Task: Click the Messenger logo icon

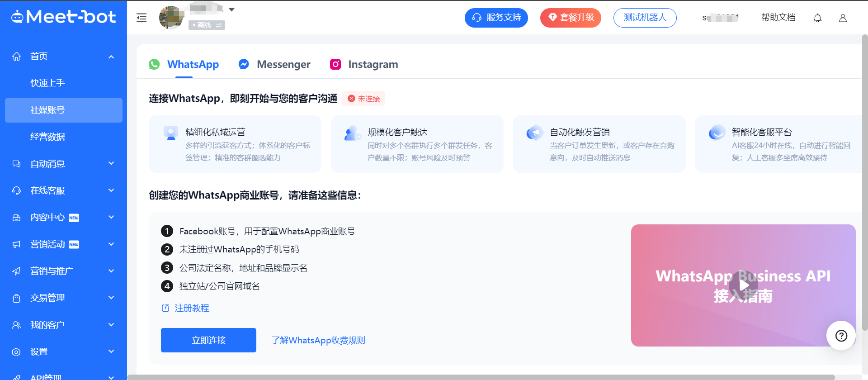Action: 244,64
